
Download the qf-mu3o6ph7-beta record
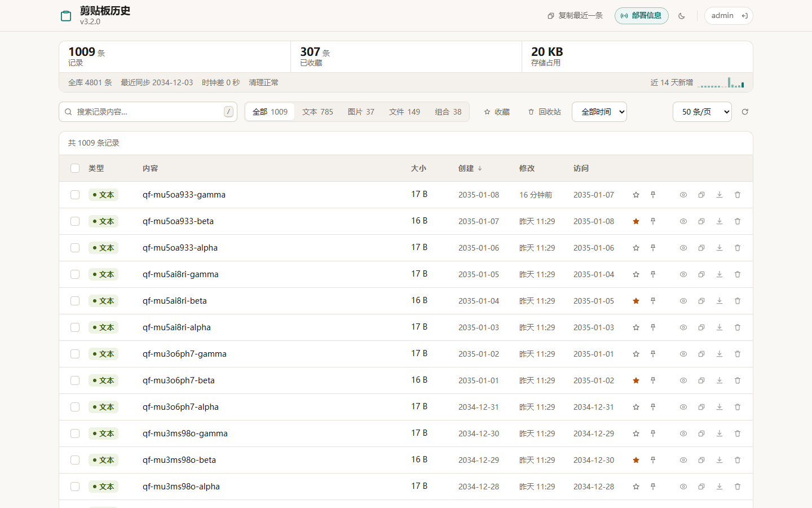(x=720, y=380)
